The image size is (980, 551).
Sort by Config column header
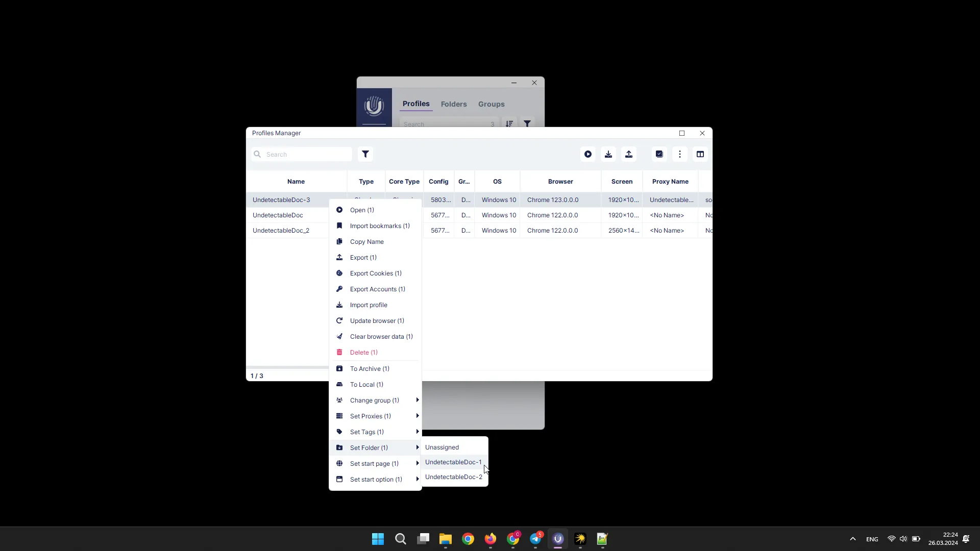[x=438, y=181]
